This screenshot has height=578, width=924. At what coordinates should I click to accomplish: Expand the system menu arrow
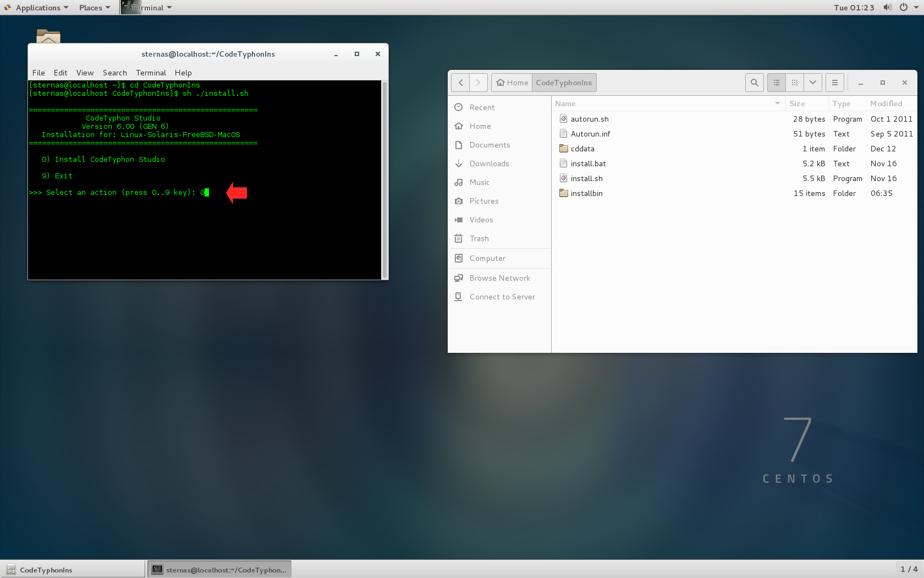(x=916, y=8)
